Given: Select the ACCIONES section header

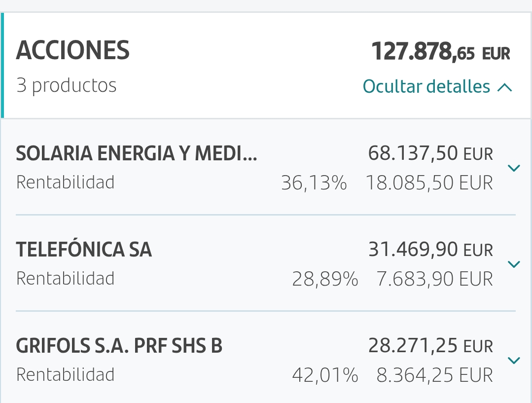Looking at the screenshot, I should [72, 50].
